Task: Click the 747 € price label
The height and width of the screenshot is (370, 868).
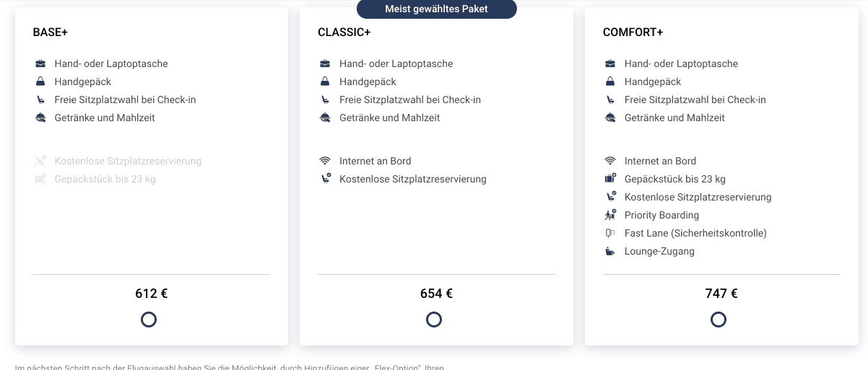Action: (x=721, y=294)
